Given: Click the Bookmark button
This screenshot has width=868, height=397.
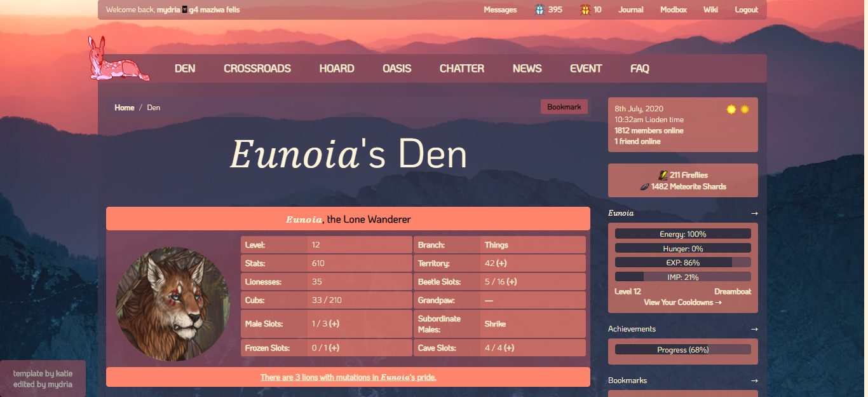Looking at the screenshot, I should click(564, 106).
